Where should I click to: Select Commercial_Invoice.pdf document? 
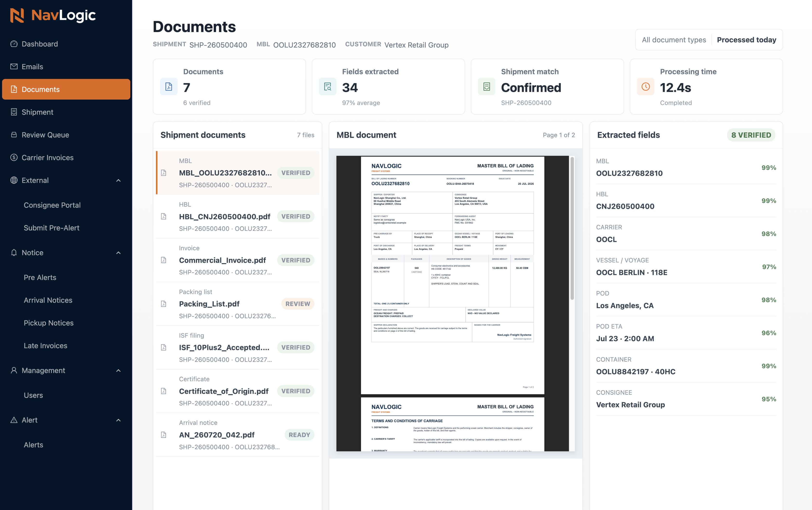pyautogui.click(x=237, y=260)
